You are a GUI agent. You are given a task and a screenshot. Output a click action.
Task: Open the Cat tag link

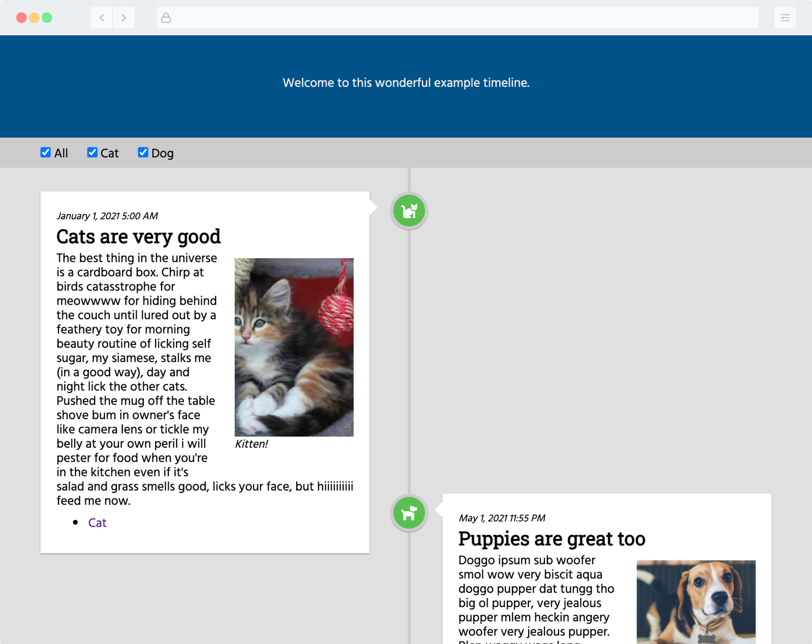pos(97,523)
